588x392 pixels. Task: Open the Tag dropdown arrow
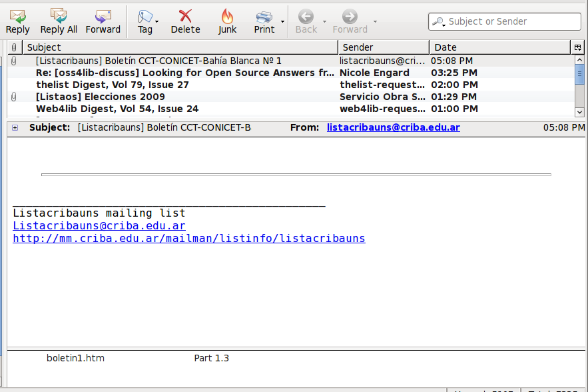tap(157, 22)
